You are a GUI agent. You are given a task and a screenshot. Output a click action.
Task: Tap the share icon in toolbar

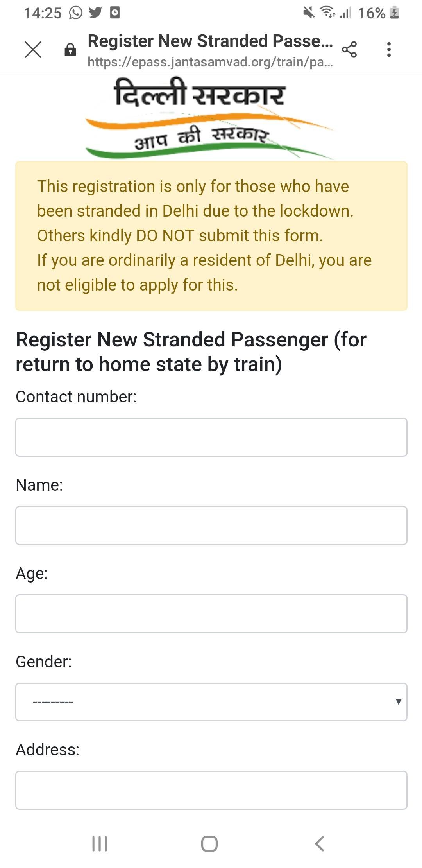click(x=349, y=50)
